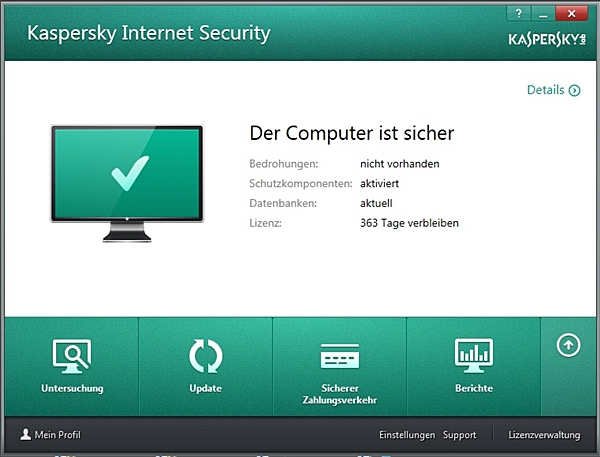Screen dimensions: 600x457
Task: Click the Berichte label
Action: click(x=474, y=388)
